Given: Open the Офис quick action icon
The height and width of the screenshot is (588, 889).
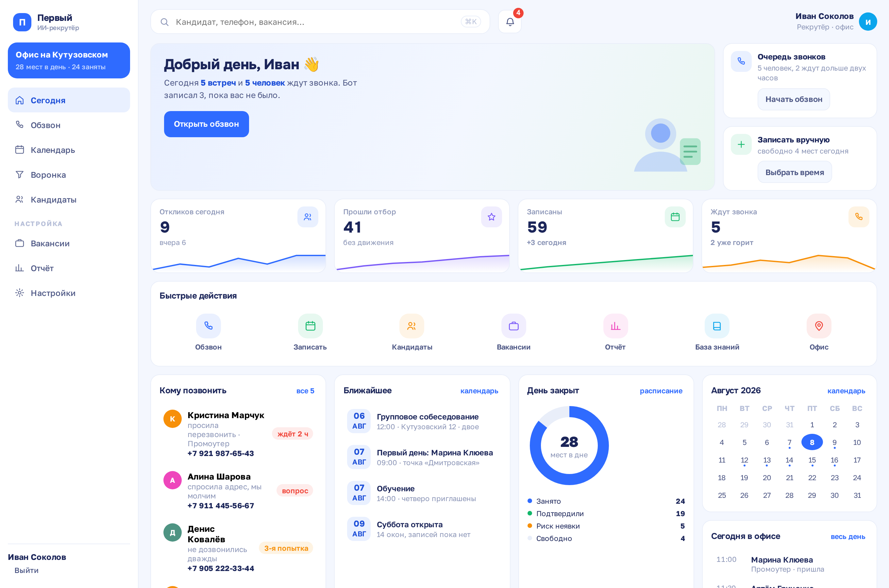Looking at the screenshot, I should 819,326.
